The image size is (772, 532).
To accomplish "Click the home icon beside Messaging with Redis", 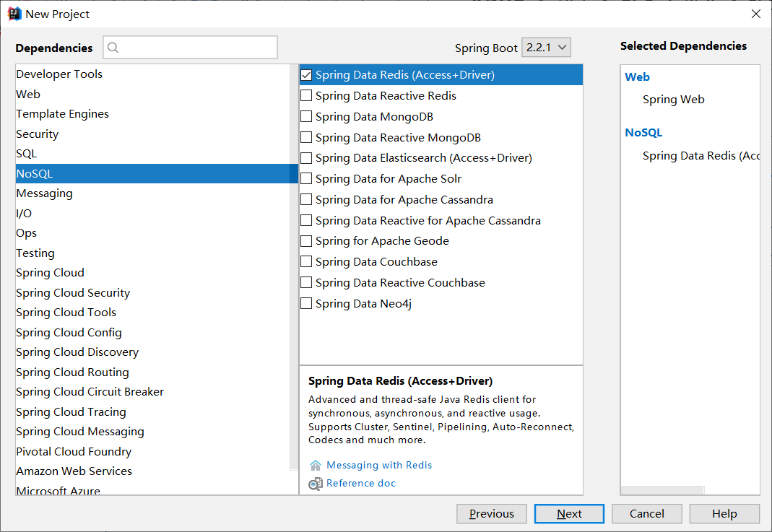I will click(x=315, y=465).
